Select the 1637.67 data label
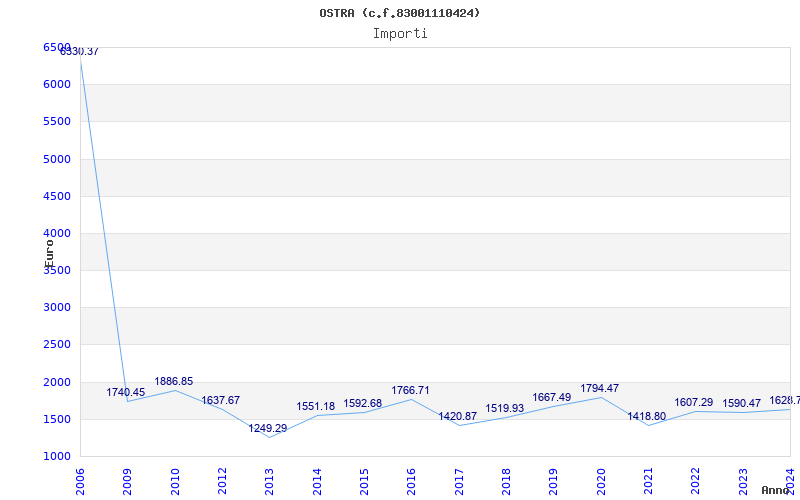Screen dimensions: 800x500 coord(220,400)
